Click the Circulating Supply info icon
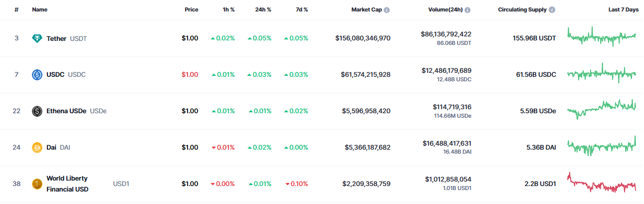 [x=552, y=10]
